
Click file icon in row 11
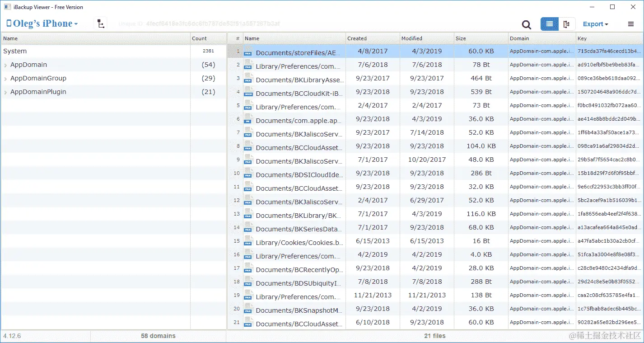pos(248,187)
